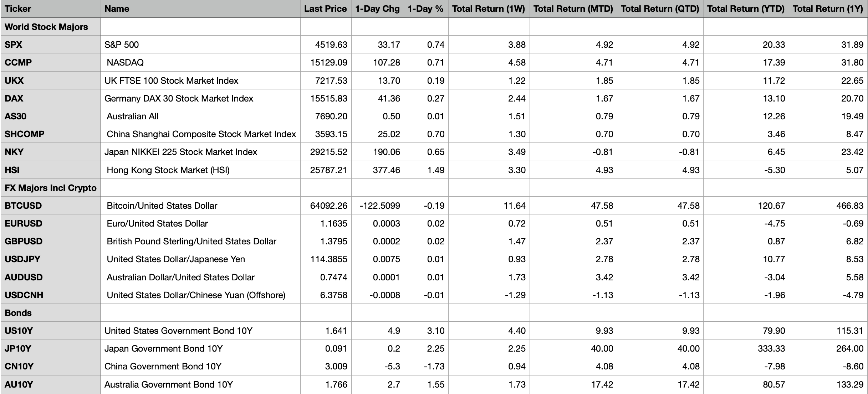Select Bitcoin 1Y return 466.83
The height and width of the screenshot is (394, 868).
828,206
